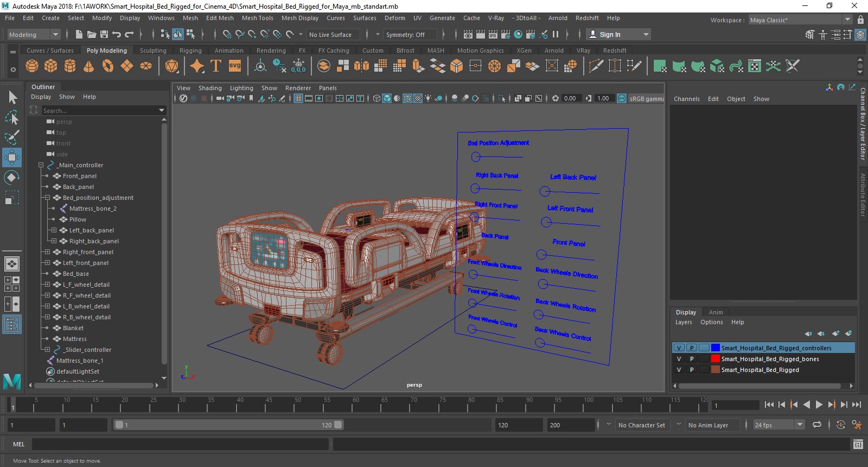Create a Polygon Cylinder from shelf
Image resolution: width=868 pixels, height=467 pixels.
coord(70,66)
